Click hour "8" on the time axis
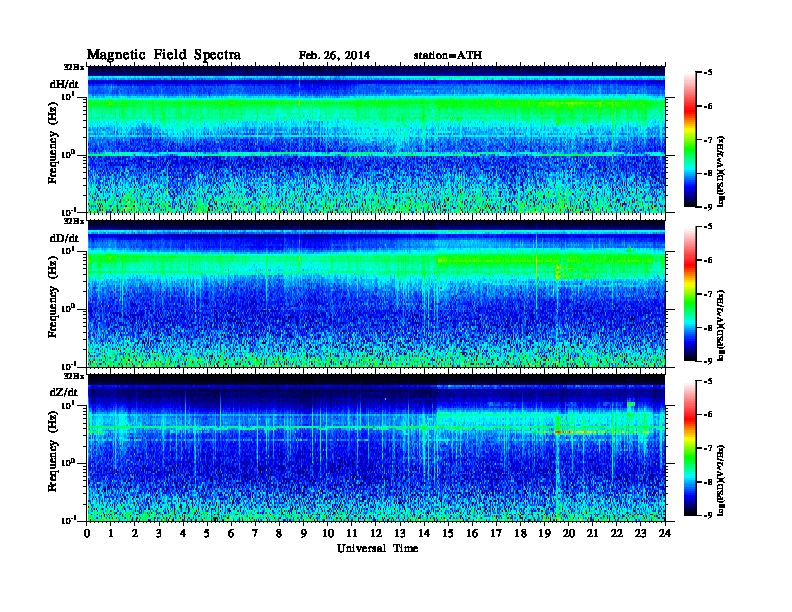This screenshot has height=612, width=792. (280, 533)
